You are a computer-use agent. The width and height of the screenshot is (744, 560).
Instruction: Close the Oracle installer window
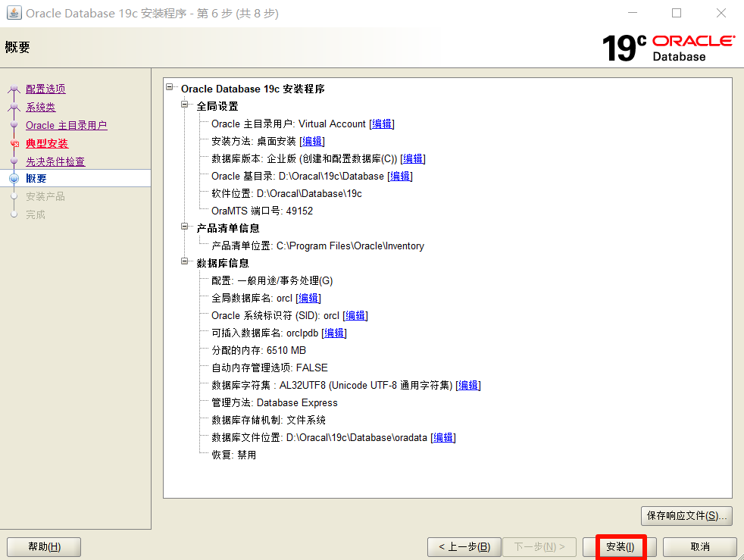(x=721, y=13)
